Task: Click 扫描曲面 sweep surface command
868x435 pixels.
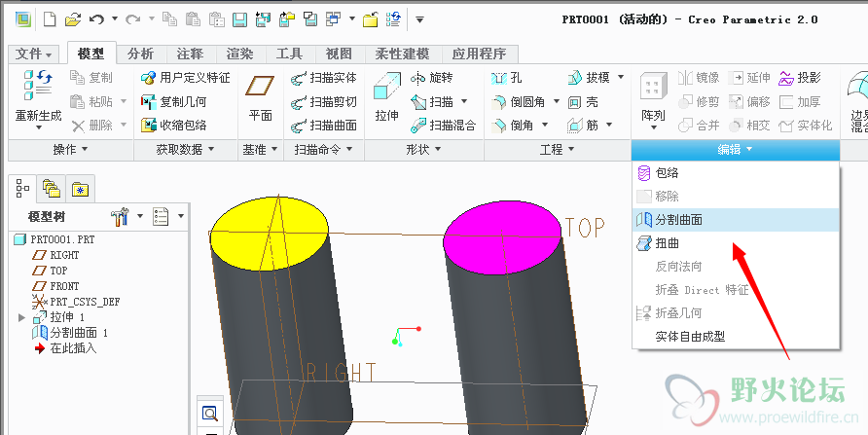Action: 324,126
